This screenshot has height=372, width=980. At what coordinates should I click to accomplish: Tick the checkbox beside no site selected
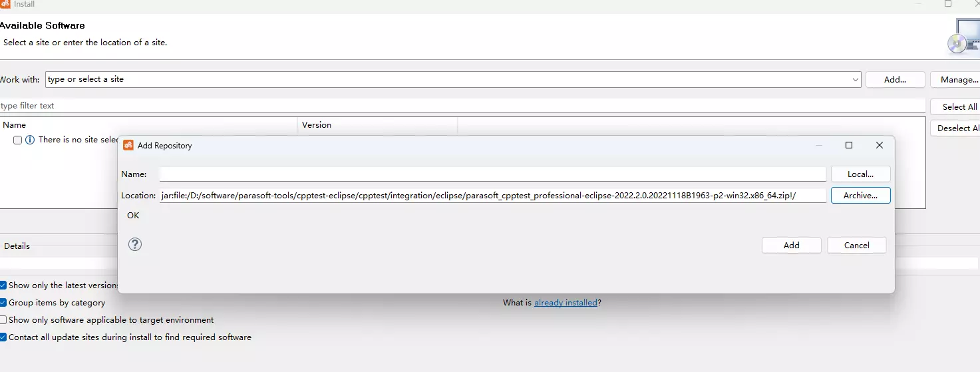pyautogui.click(x=18, y=140)
